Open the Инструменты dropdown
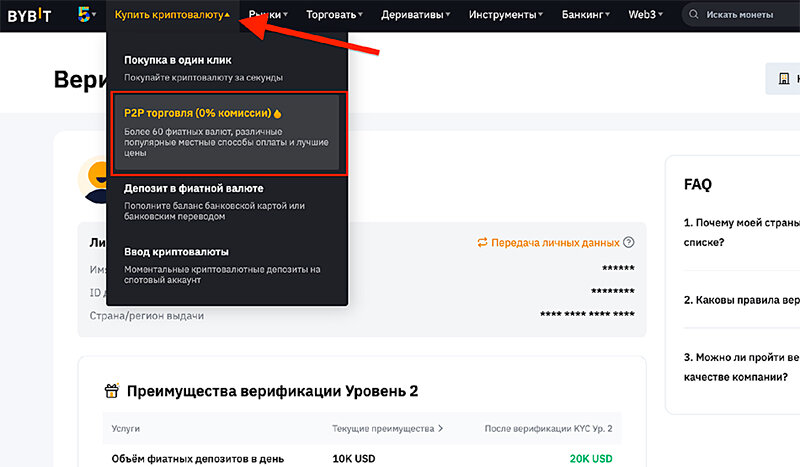 (506, 15)
